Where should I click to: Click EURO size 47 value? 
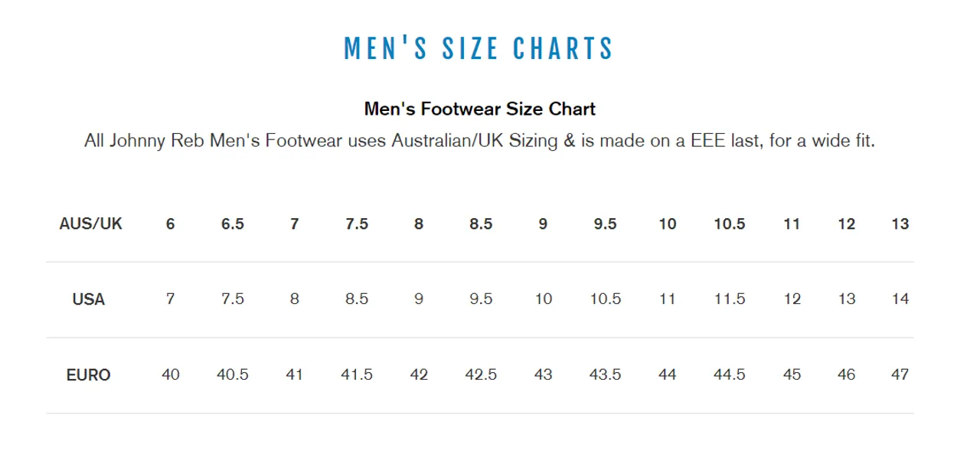(900, 375)
